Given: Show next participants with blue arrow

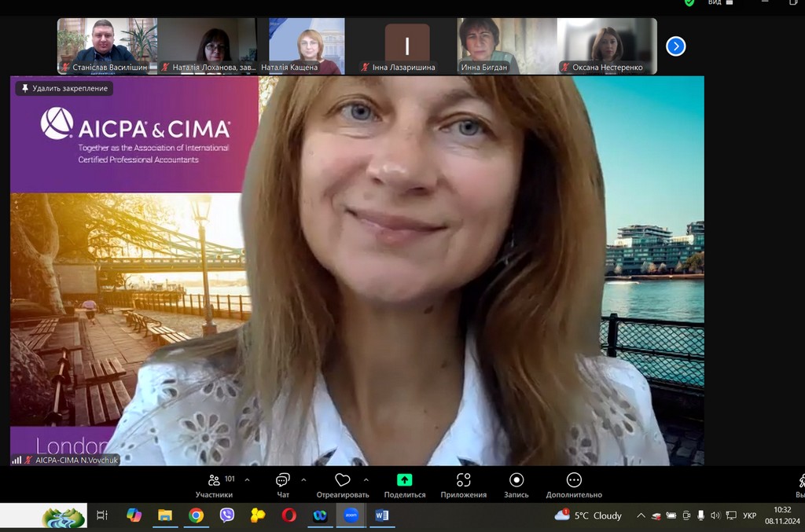Looking at the screenshot, I should pos(675,46).
